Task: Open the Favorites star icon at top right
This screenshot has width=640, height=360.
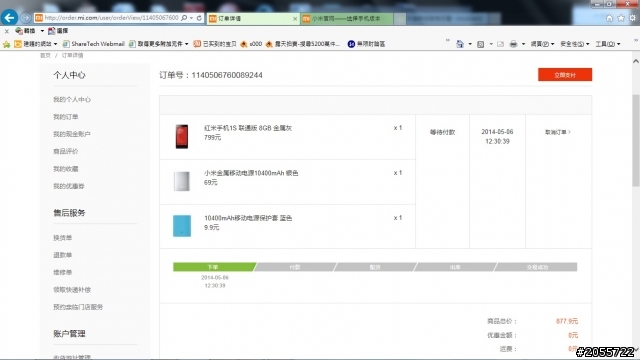Action: pos(621,18)
